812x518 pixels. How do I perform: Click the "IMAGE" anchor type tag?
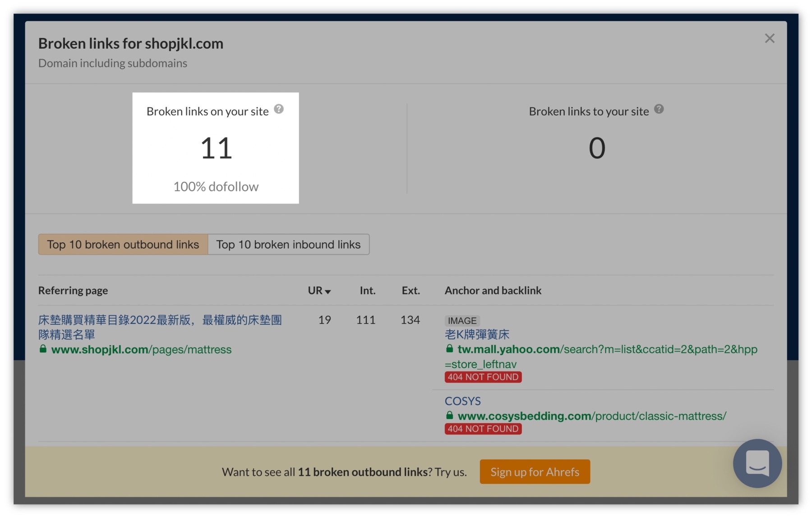tap(462, 320)
